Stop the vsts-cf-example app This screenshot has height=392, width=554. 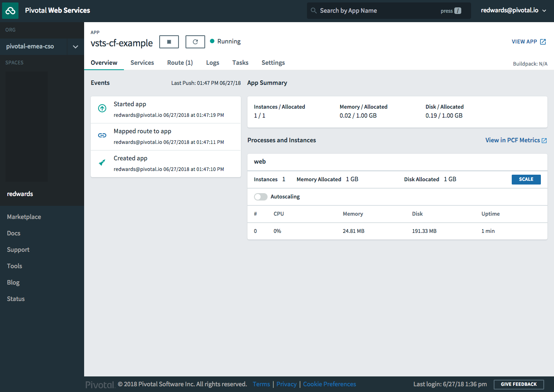point(169,42)
